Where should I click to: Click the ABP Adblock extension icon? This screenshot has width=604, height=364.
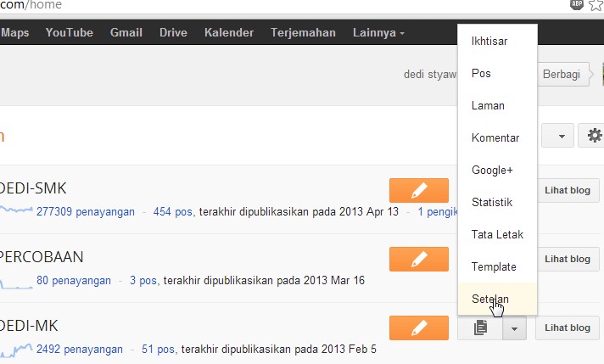coord(576,4)
